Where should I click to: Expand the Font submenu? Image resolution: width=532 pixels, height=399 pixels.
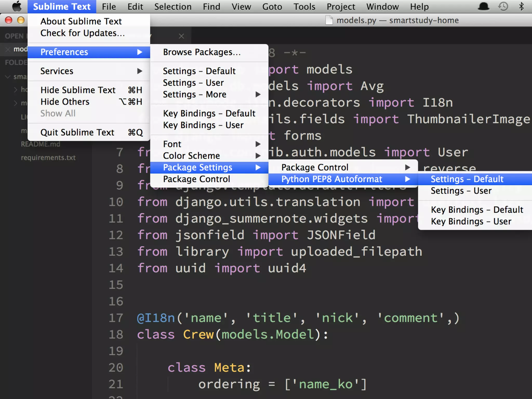[209, 144]
